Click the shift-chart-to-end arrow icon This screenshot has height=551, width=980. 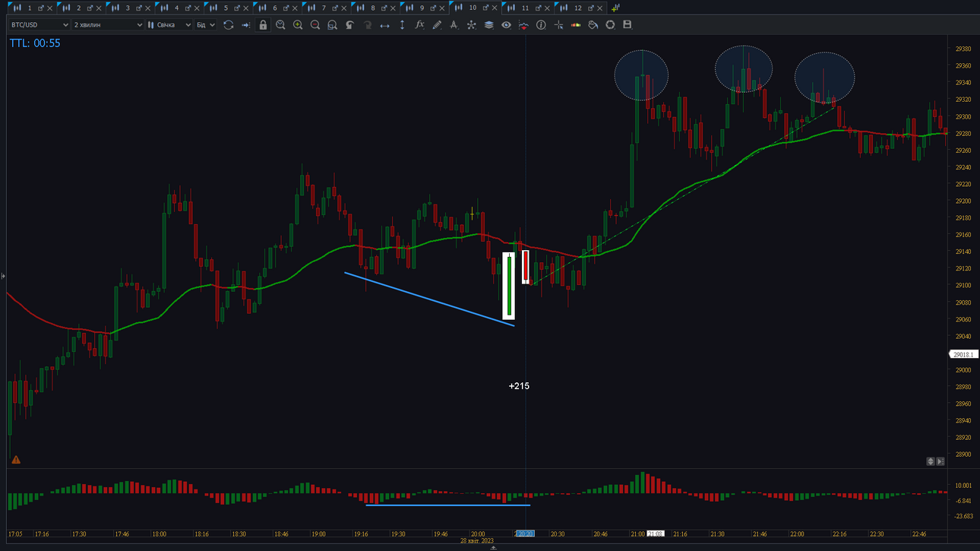[245, 25]
